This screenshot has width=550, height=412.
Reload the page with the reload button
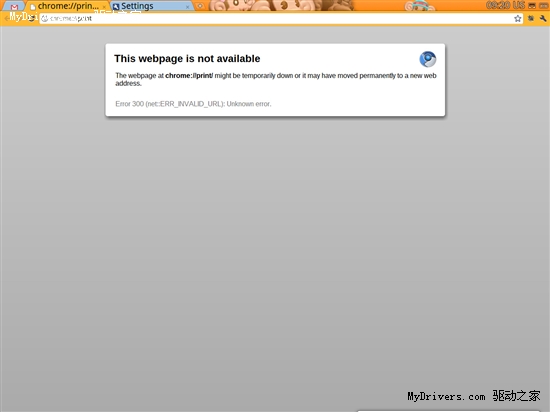(32, 18)
